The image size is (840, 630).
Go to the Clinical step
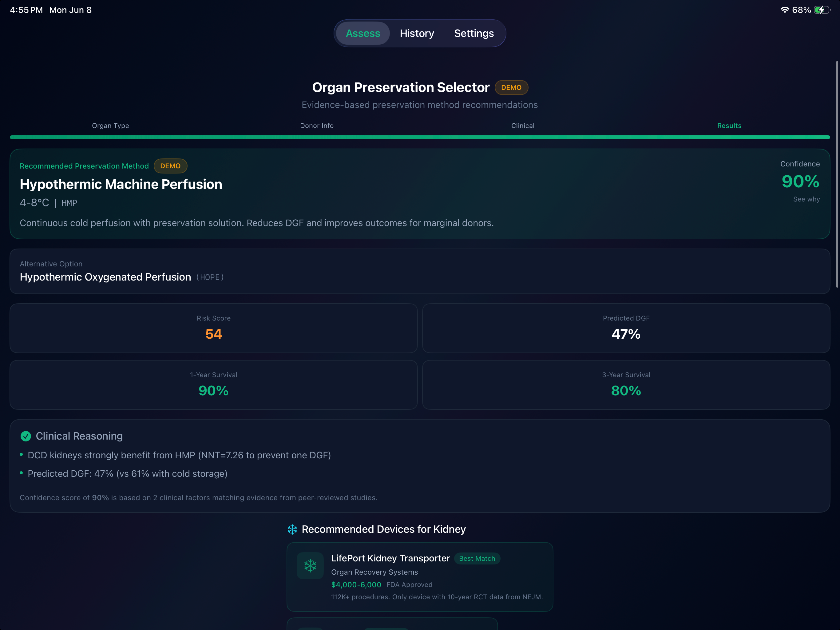(x=522, y=126)
